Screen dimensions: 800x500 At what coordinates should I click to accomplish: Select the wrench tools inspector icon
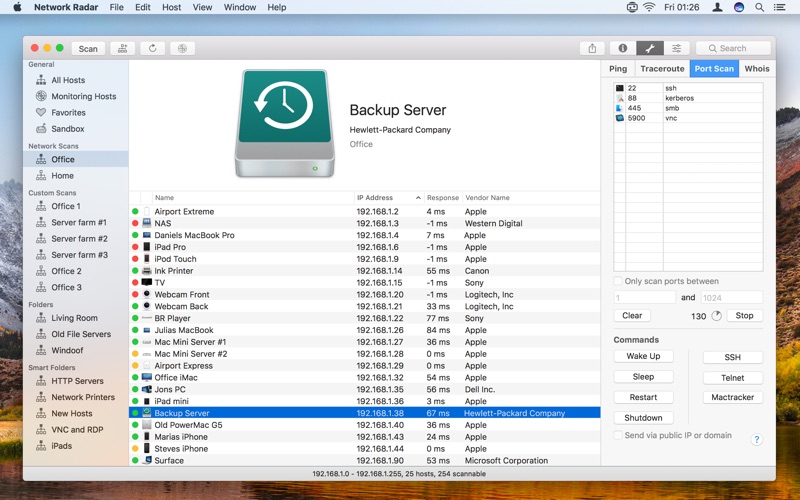(x=649, y=48)
